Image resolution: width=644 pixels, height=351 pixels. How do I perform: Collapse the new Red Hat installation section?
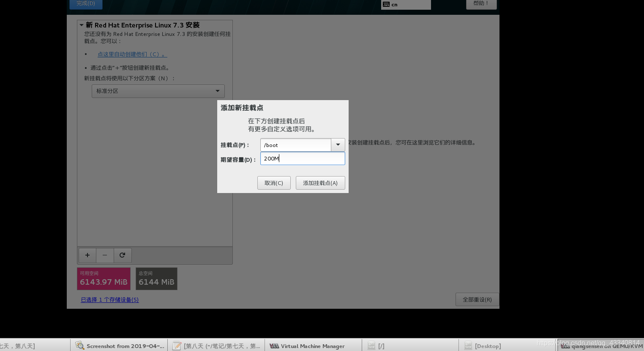click(82, 25)
